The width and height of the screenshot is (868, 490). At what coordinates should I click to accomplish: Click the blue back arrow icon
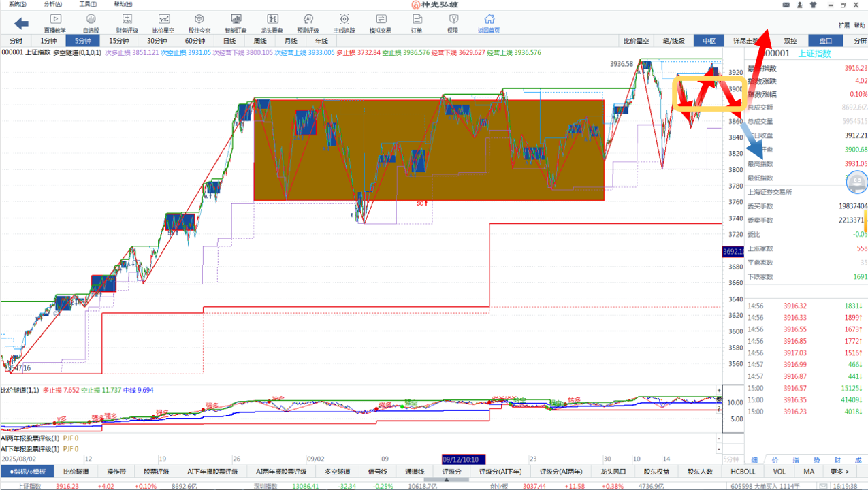(21, 24)
